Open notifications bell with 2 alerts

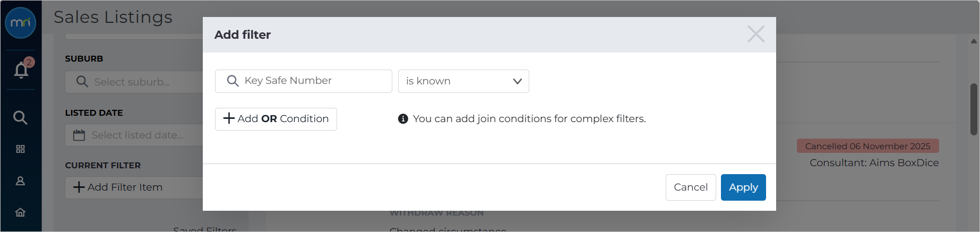pyautogui.click(x=21, y=70)
